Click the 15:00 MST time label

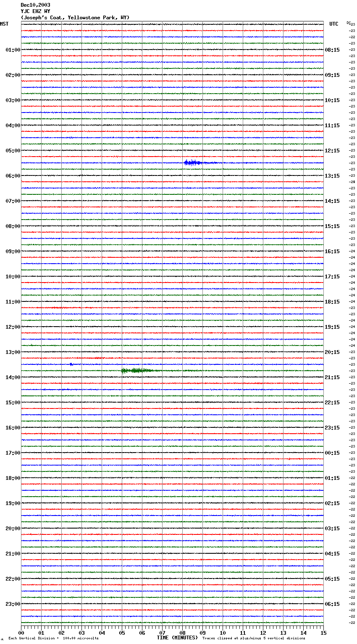(x=13, y=403)
